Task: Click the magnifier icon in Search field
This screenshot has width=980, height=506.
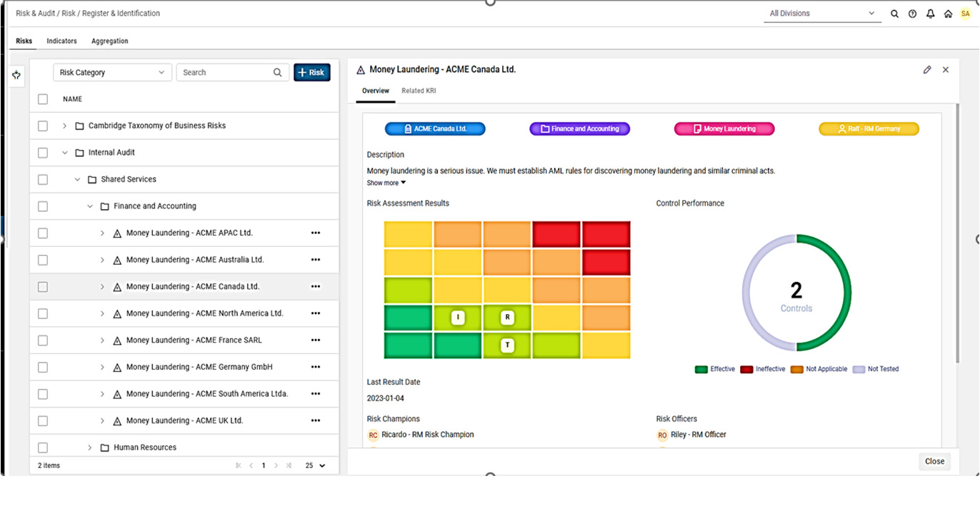Action: pyautogui.click(x=278, y=72)
